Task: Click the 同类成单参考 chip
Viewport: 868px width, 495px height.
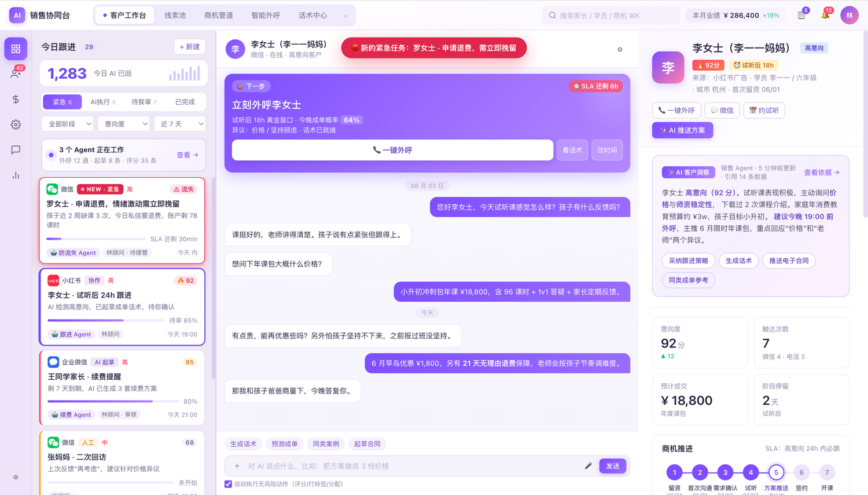Action: pyautogui.click(x=689, y=280)
